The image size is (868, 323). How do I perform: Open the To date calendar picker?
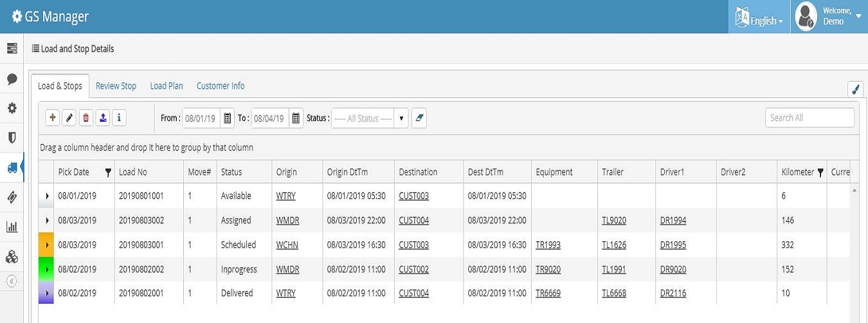[296, 118]
